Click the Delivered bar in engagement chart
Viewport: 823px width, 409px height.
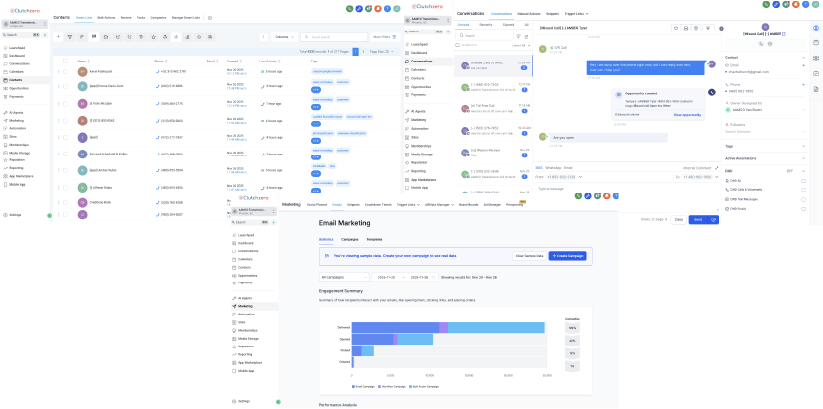click(x=430, y=327)
